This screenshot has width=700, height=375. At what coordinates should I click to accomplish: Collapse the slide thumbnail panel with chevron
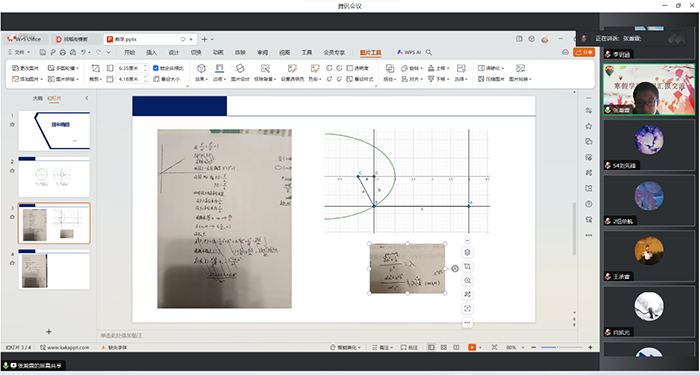click(x=87, y=98)
